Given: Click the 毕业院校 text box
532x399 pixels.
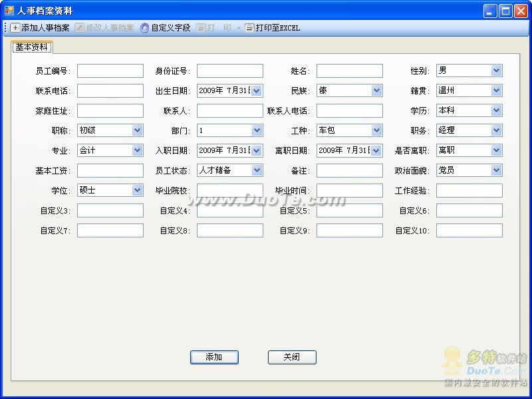Looking at the screenshot, I should 229,191.
